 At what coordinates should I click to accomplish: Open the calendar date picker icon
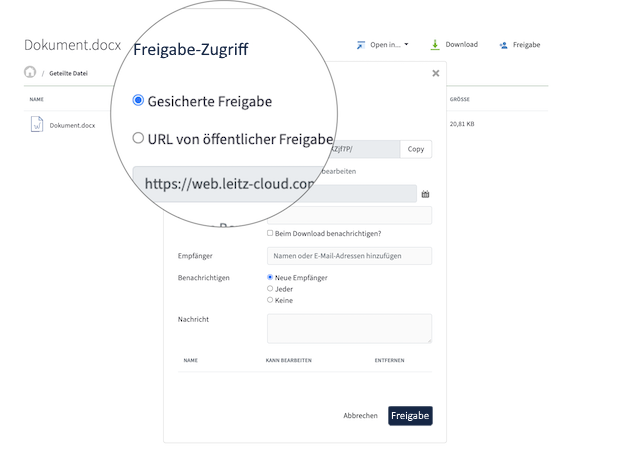click(x=425, y=194)
